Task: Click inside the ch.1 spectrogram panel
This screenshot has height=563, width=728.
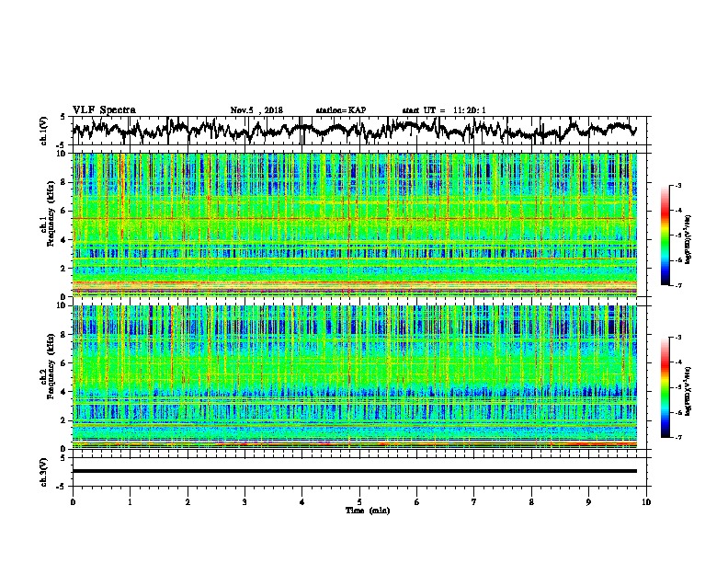Action: point(355,224)
